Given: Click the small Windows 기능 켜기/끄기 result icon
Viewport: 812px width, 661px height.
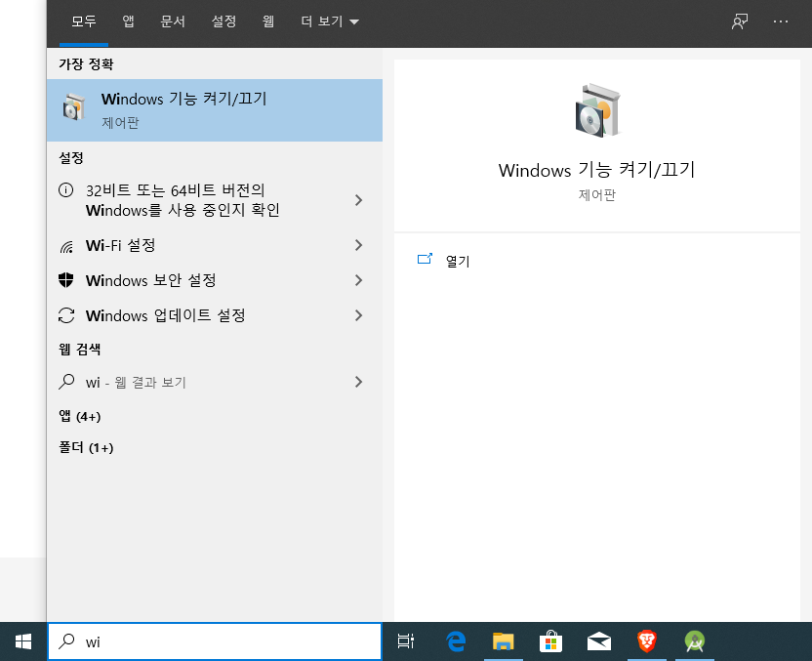Looking at the screenshot, I should [73, 106].
